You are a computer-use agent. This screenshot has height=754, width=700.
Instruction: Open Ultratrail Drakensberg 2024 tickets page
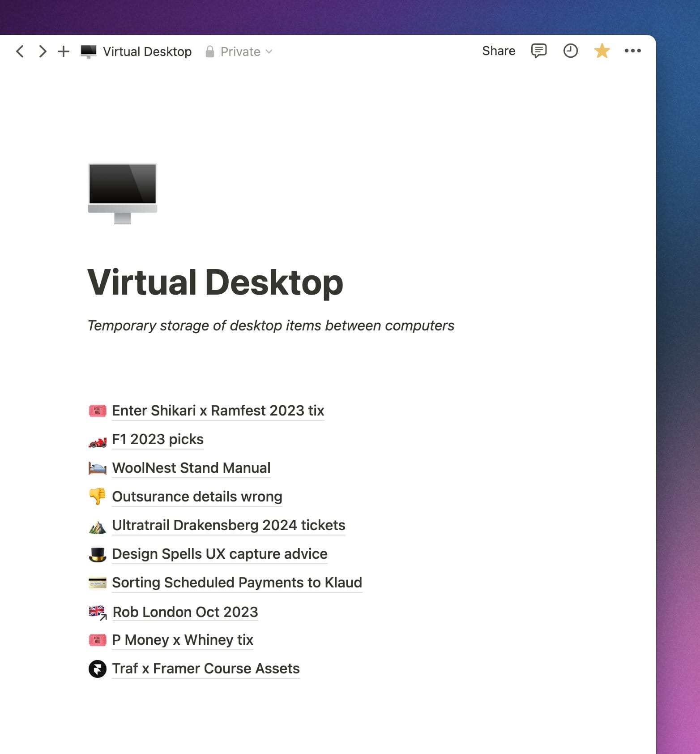click(229, 525)
